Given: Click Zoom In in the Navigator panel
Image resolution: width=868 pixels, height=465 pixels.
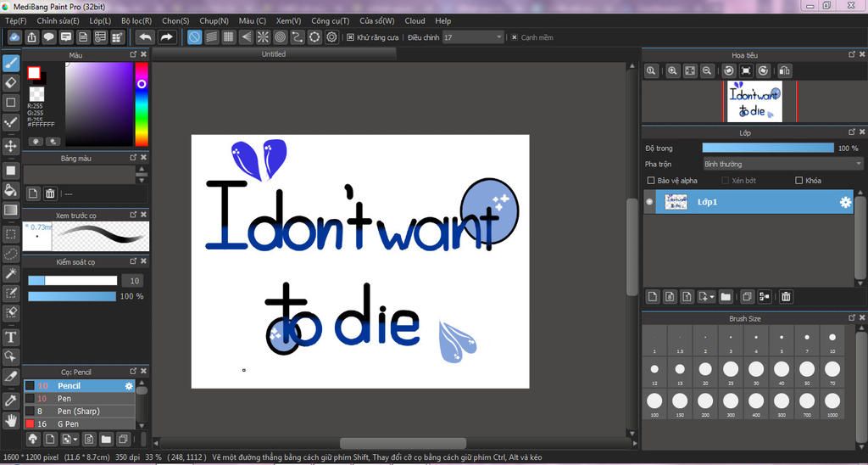Looking at the screenshot, I should [x=672, y=71].
